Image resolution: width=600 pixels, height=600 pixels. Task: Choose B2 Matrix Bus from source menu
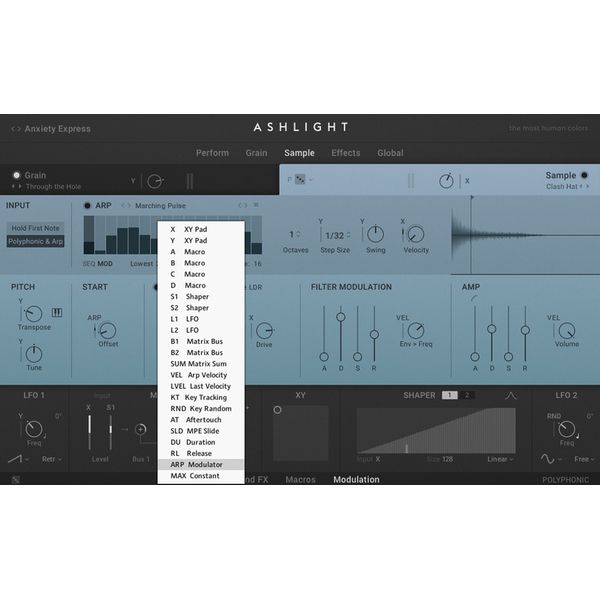201,352
